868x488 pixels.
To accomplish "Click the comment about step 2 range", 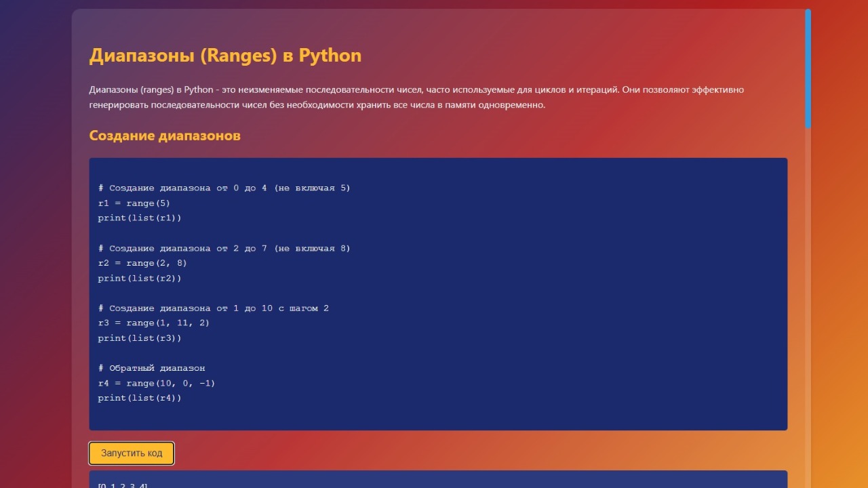I will tap(214, 308).
